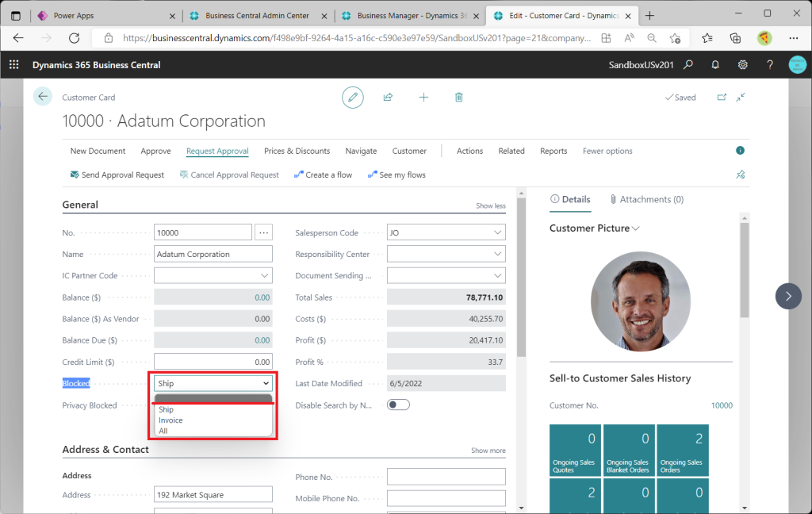Open help question mark icon

[x=770, y=65]
